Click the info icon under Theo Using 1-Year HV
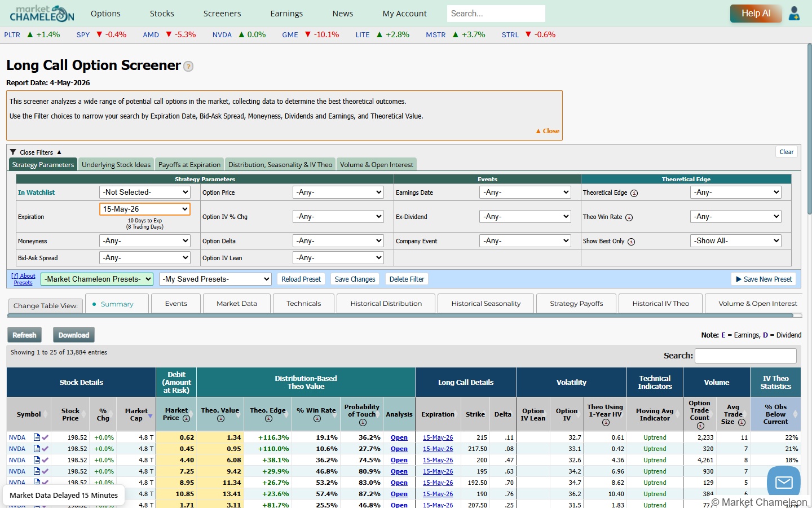The height and width of the screenshot is (508, 812). coord(606,422)
